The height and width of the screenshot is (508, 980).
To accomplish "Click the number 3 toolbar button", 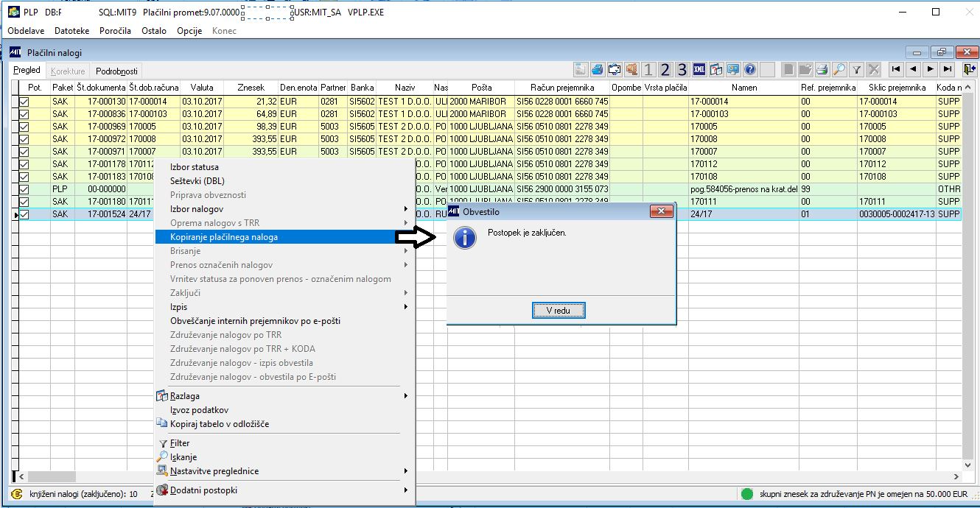I will (x=682, y=70).
